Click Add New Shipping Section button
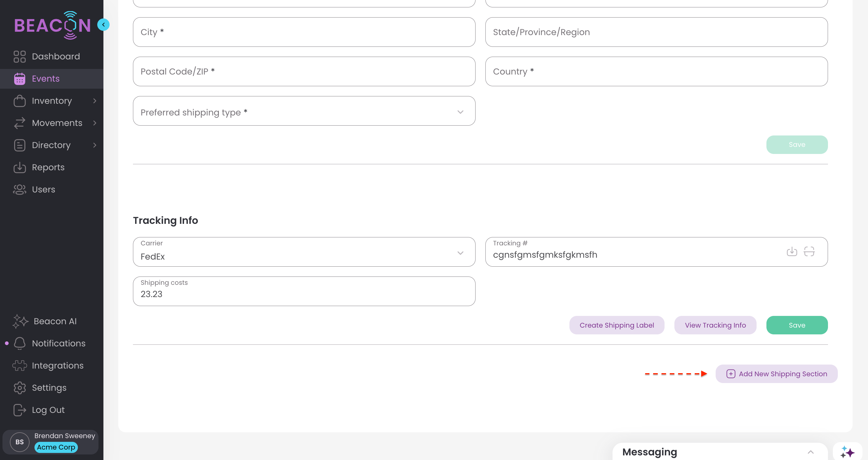Viewport: 868px width, 460px height. (x=776, y=374)
